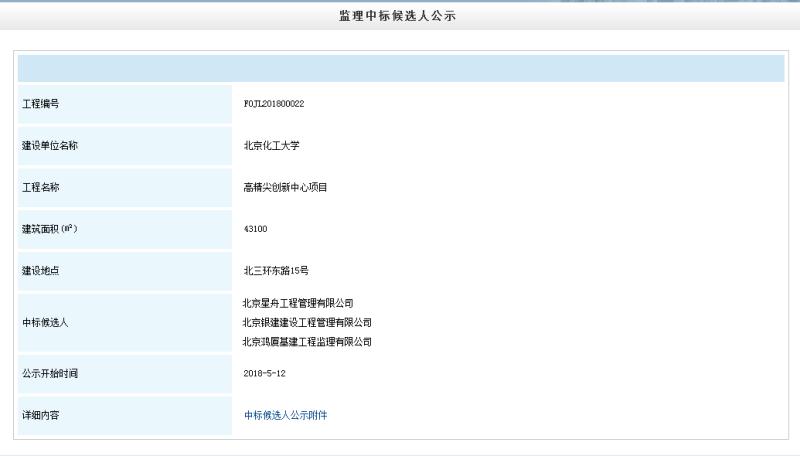Select candidate 北京星舟工程管理有限公司

click(x=298, y=303)
